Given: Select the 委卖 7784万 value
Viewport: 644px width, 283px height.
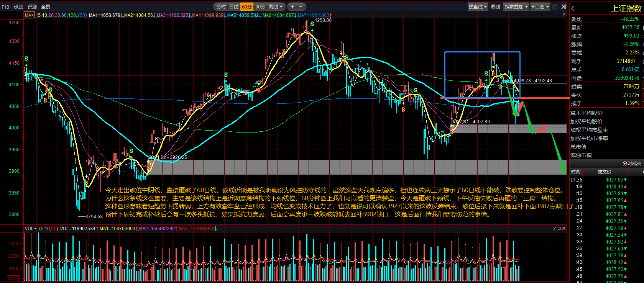Looking at the screenshot, I should pyautogui.click(x=631, y=86).
